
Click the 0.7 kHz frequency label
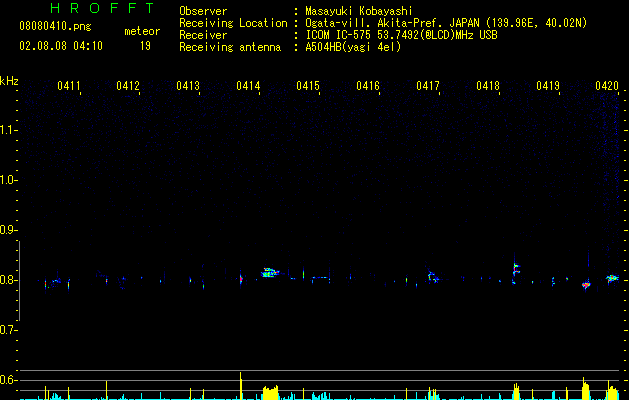point(8,330)
